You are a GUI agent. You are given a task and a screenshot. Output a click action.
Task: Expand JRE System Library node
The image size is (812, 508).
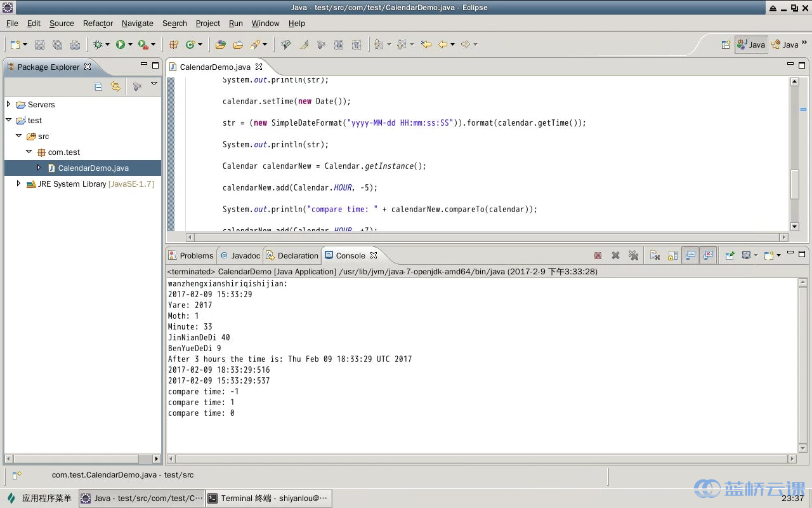(x=18, y=184)
